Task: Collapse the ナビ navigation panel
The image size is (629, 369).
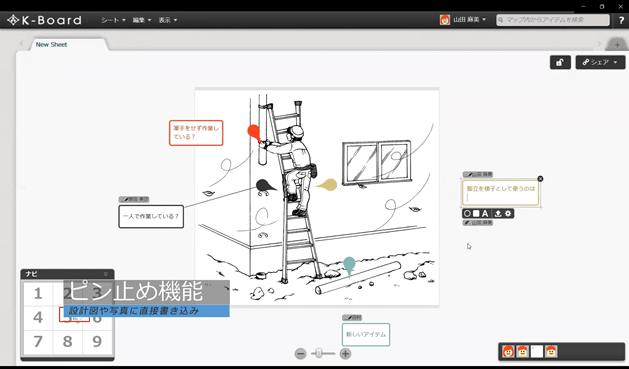Action: [106, 274]
